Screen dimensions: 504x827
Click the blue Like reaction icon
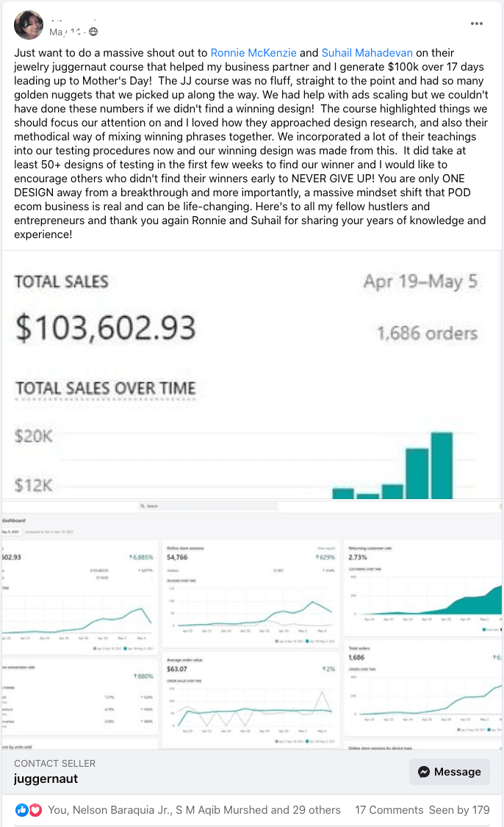pos(21,810)
